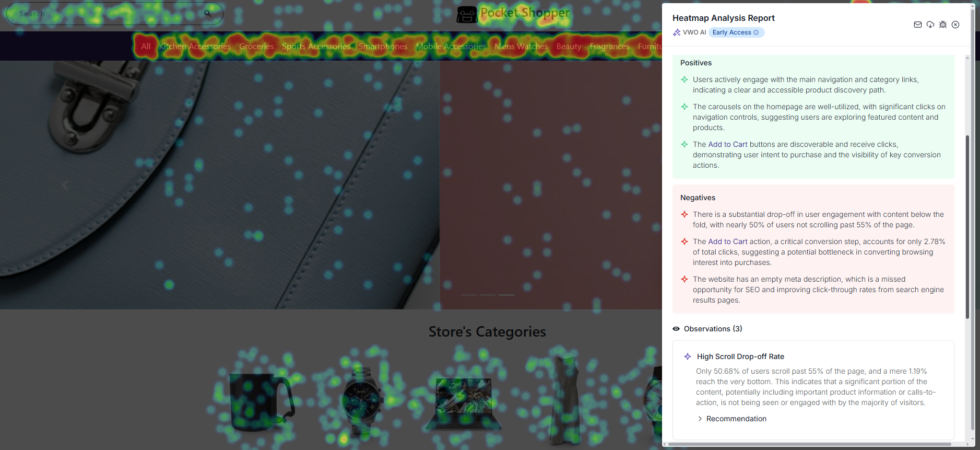This screenshot has width=980, height=450.
Task: Click the High Scroll Drop-off Rate heading
Action: coord(740,356)
